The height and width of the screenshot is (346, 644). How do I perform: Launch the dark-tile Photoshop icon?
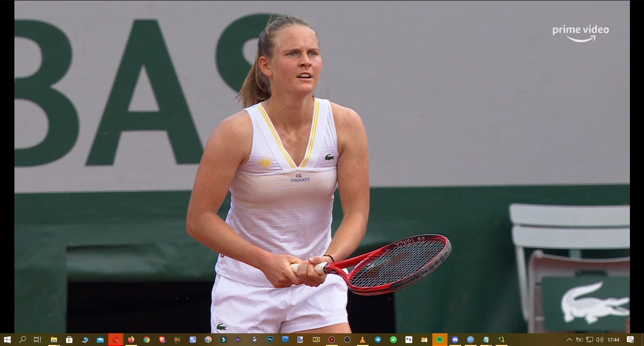point(270,339)
